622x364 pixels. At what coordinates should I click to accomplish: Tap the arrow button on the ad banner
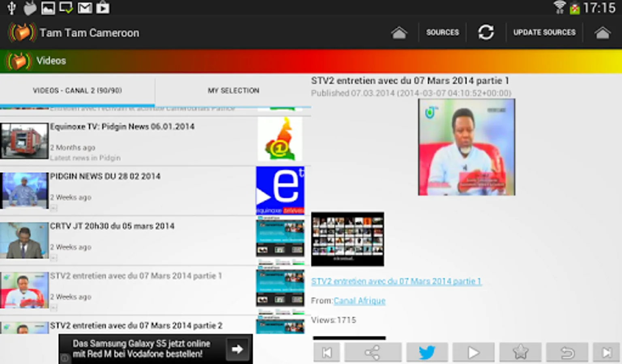point(237,349)
